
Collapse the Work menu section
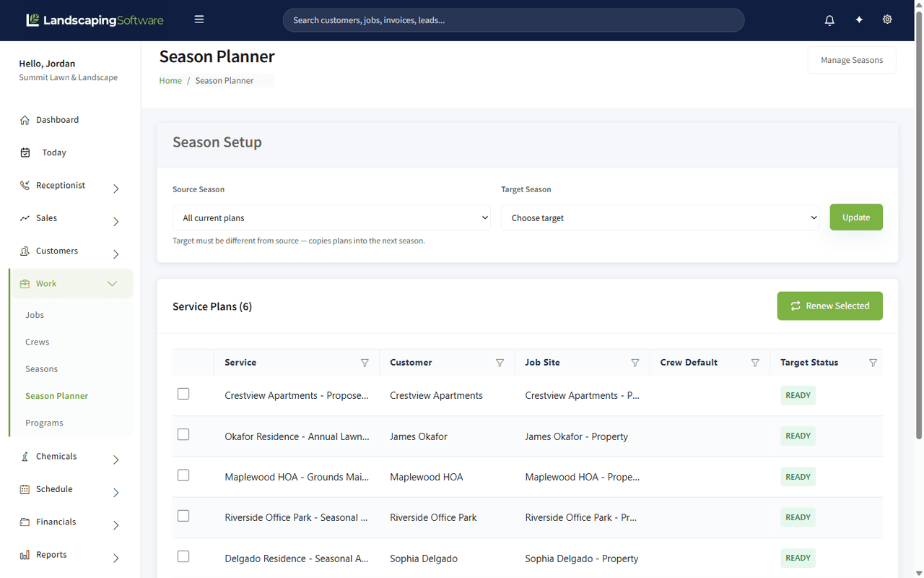112,284
